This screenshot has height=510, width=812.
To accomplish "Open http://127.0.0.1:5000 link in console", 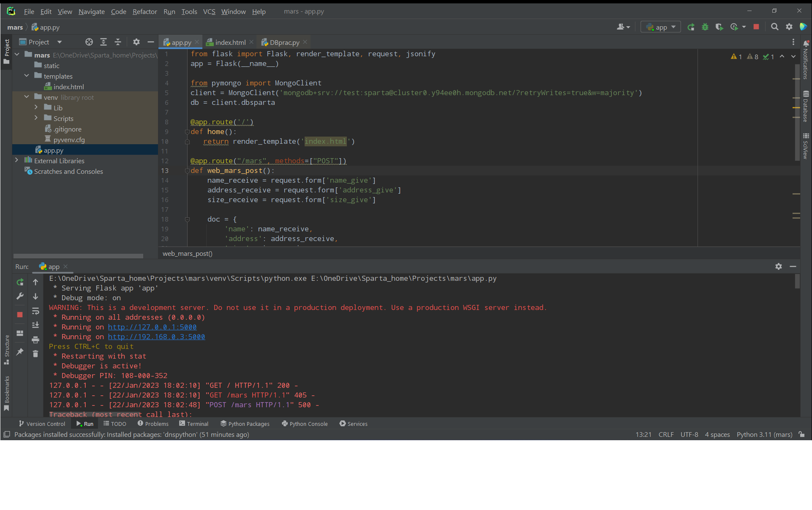I will point(152,327).
